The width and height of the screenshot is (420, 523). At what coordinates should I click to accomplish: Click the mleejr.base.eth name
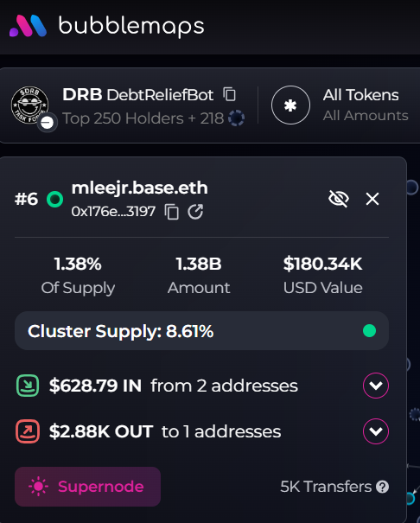coord(139,188)
